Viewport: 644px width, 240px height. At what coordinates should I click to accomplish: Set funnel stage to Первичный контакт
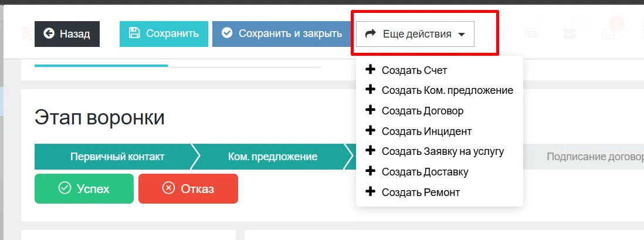[117, 157]
